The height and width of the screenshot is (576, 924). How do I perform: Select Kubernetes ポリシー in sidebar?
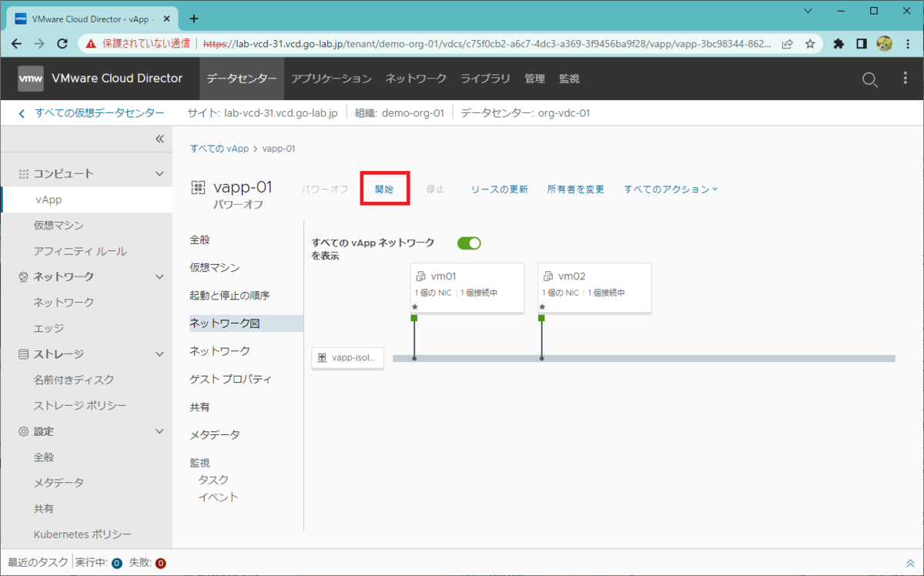(x=82, y=534)
